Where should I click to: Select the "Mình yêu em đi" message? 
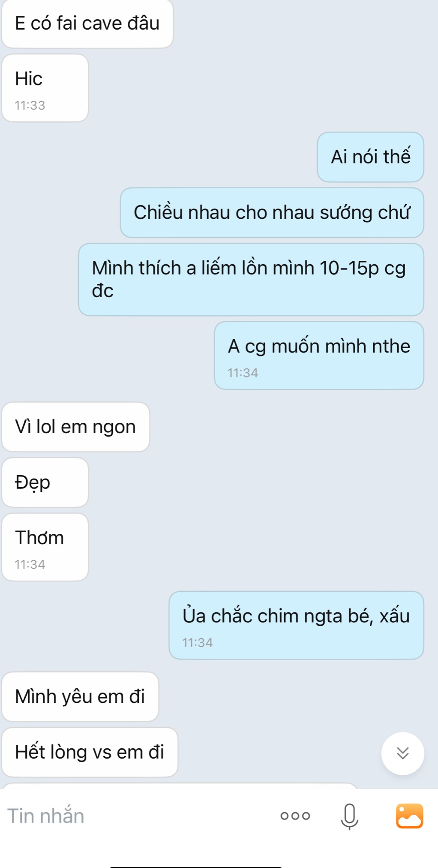tap(80, 696)
